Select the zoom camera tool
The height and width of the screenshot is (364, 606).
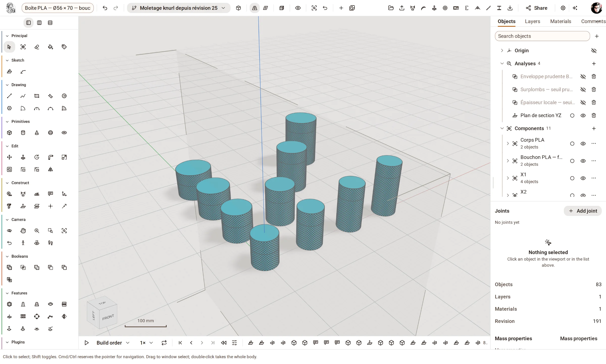(37, 231)
